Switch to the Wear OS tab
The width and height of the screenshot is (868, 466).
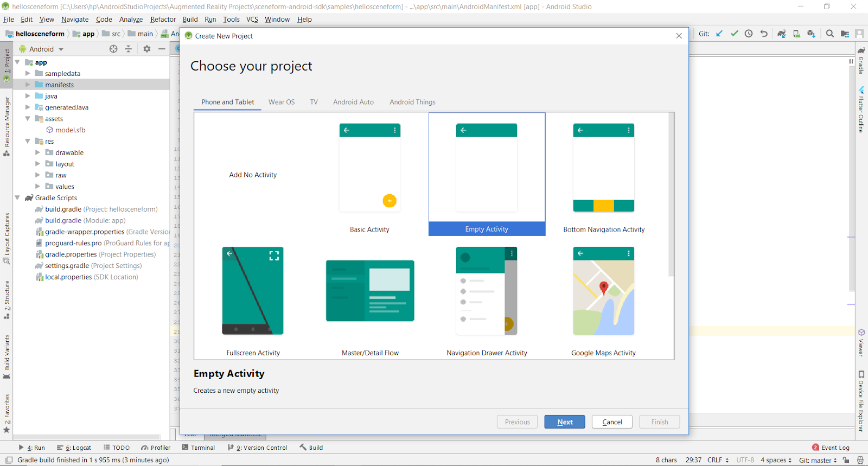[282, 102]
